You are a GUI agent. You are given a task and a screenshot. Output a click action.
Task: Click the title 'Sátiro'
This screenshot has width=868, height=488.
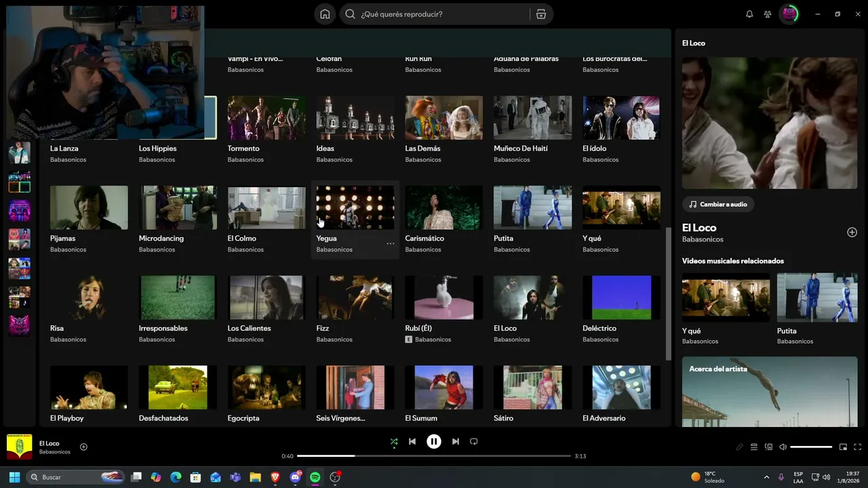tap(504, 418)
